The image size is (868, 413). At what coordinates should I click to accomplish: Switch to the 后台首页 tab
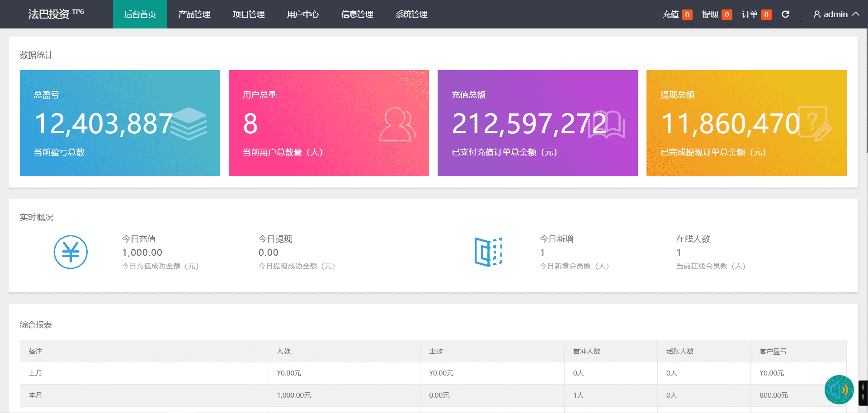click(x=140, y=14)
